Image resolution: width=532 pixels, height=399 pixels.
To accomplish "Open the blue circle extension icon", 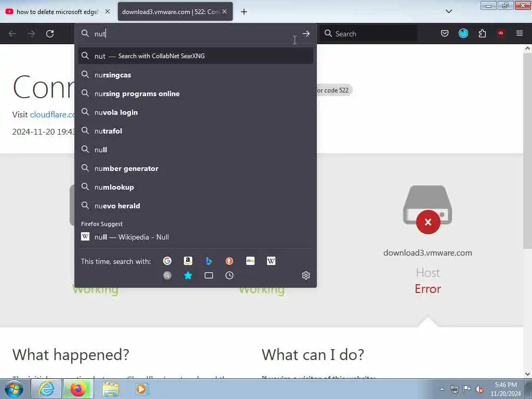I will tap(463, 33).
